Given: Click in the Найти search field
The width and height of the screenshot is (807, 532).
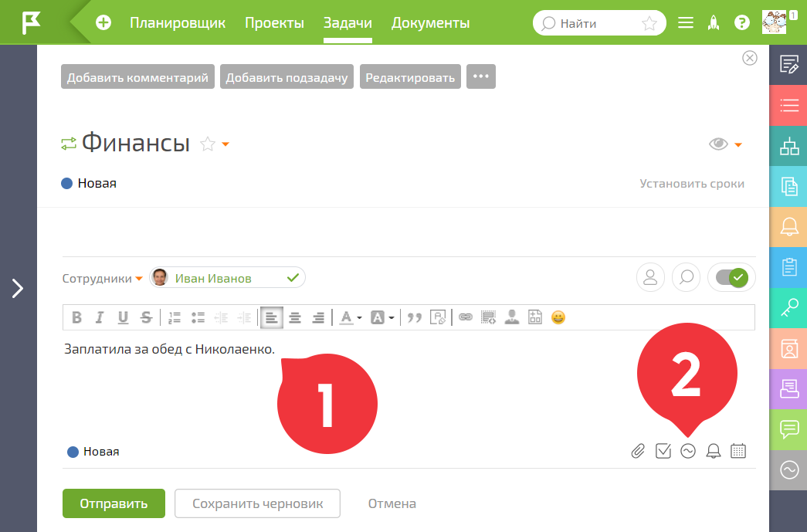Looking at the screenshot, I should point(599,23).
